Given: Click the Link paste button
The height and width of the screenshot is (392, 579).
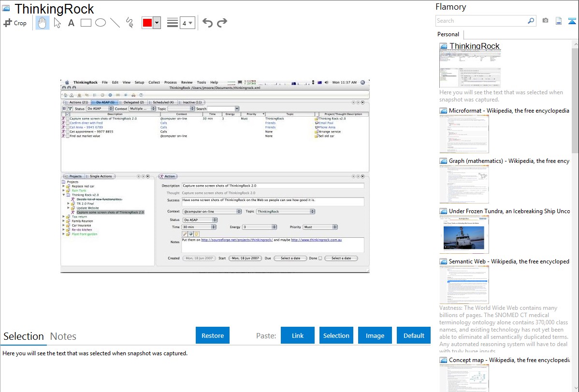Looking at the screenshot, I should tap(298, 335).
